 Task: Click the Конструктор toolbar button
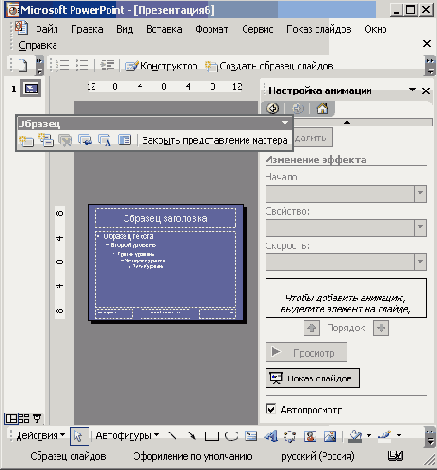click(162, 66)
